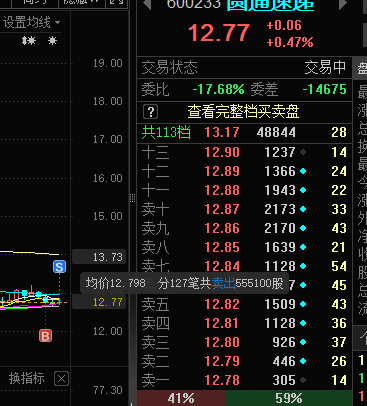Click 换指标 to change indicator
The image size is (367, 406).
(27, 378)
